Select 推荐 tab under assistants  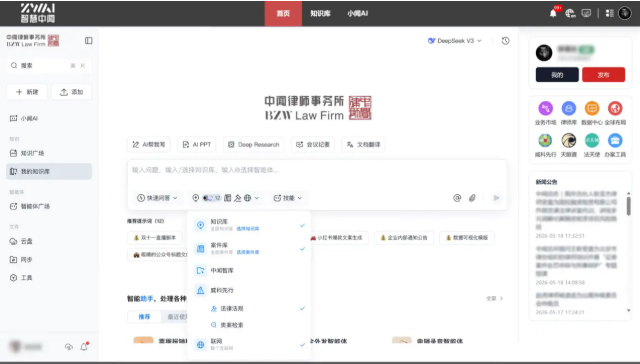[144, 317]
